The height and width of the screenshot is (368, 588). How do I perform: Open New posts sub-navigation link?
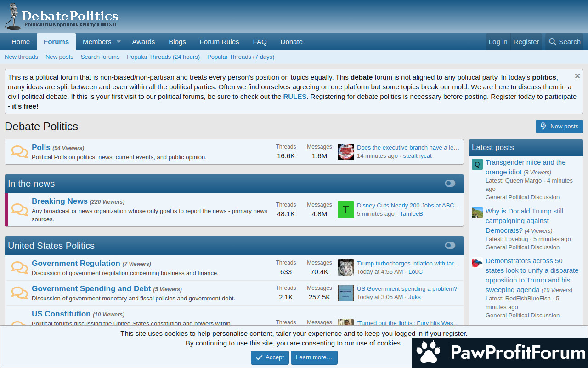coord(59,57)
